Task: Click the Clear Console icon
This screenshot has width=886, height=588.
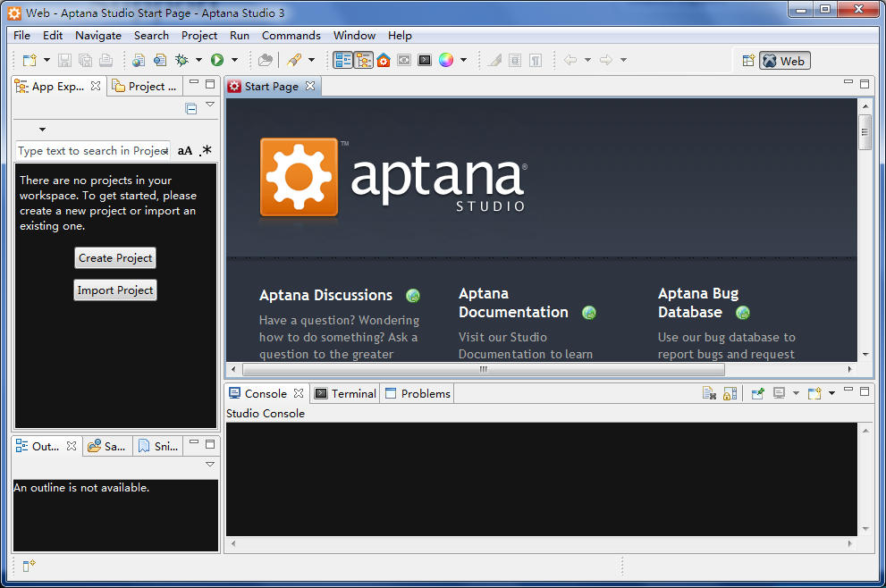Action: [x=709, y=393]
